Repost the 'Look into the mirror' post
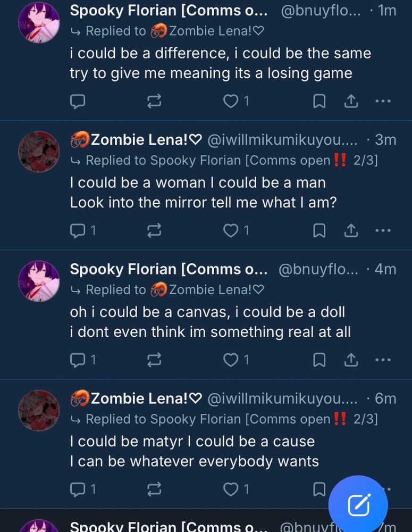 [x=154, y=230]
